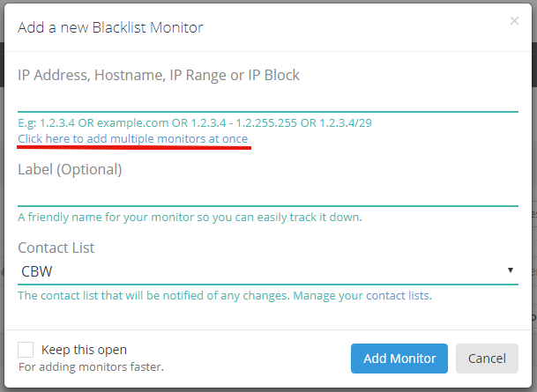Screen dimensions: 537x392
Task: Click the Label (Optional) field heading
Action: point(70,170)
